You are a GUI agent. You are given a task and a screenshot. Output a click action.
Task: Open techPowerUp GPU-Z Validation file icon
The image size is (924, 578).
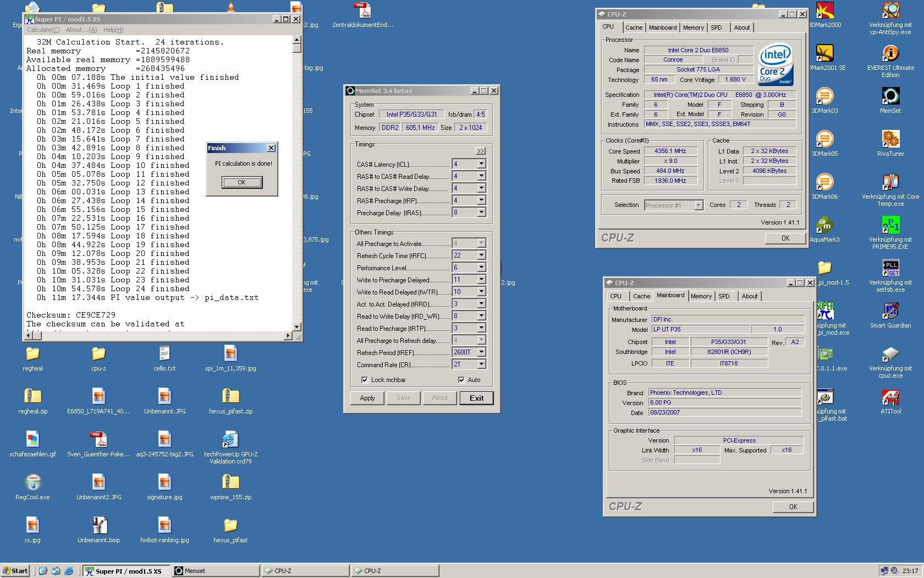(230, 439)
